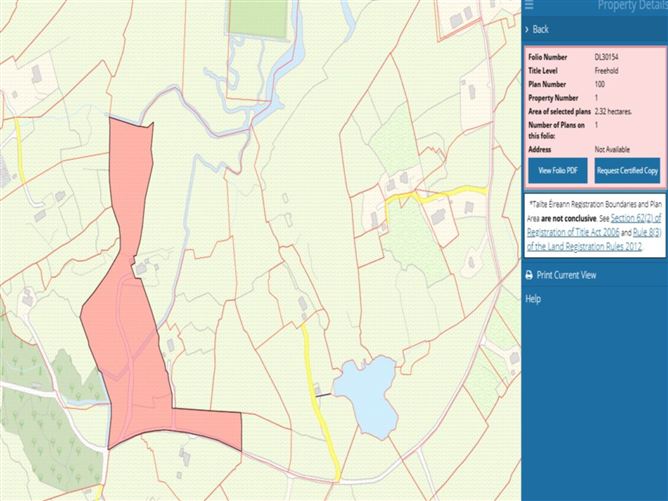Click the Property Details panel header
This screenshot has height=501, width=668.
pos(630,6)
